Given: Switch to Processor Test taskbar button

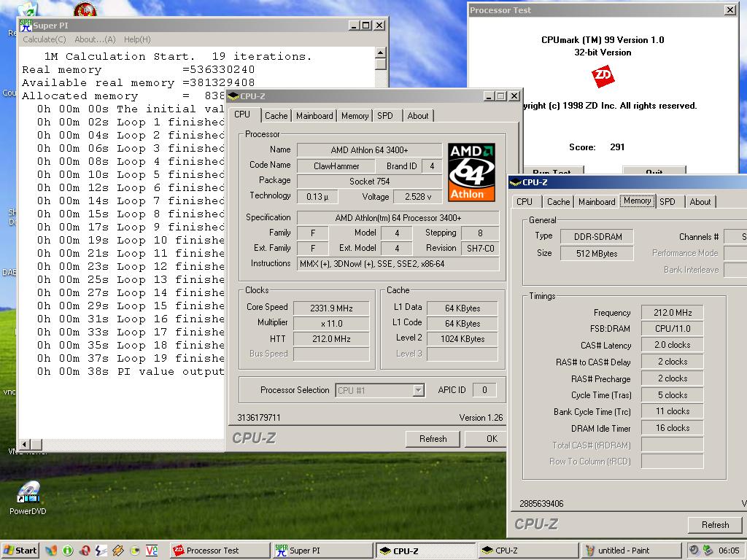Looking at the screenshot, I should (x=220, y=551).
